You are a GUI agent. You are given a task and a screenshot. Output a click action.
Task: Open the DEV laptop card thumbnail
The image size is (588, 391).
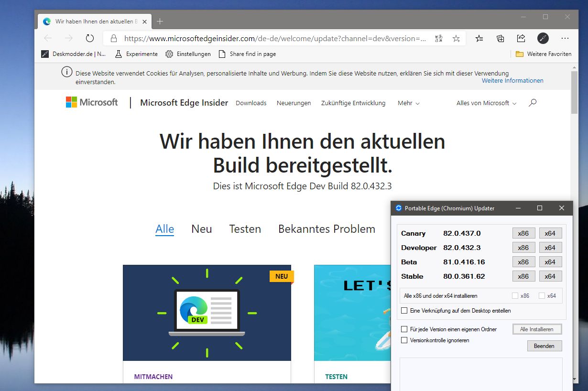tap(207, 313)
